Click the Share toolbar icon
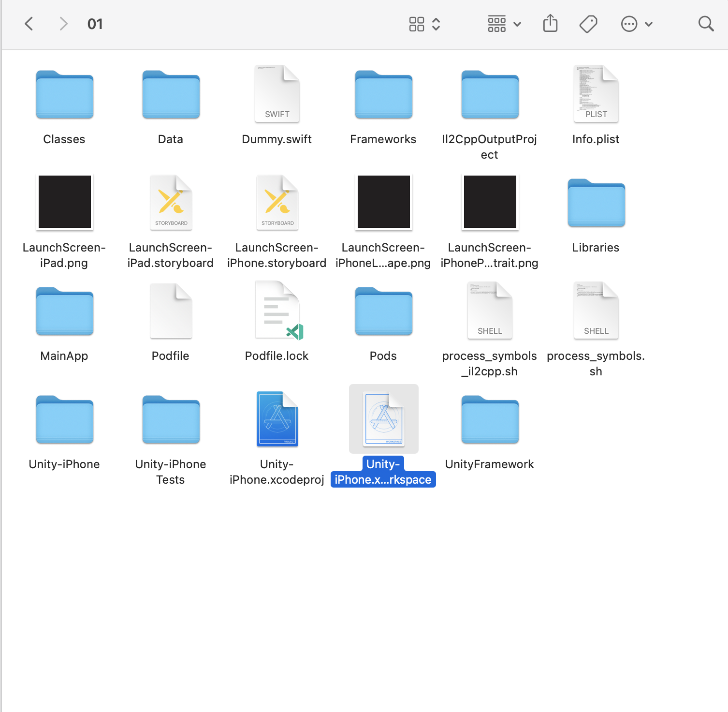 point(550,23)
